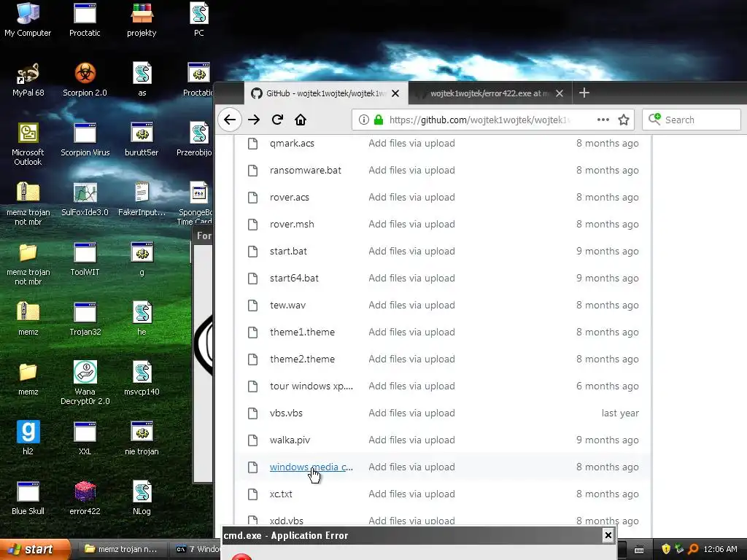Open page actions three-dot menu
This screenshot has width=747, height=560.
point(603,120)
